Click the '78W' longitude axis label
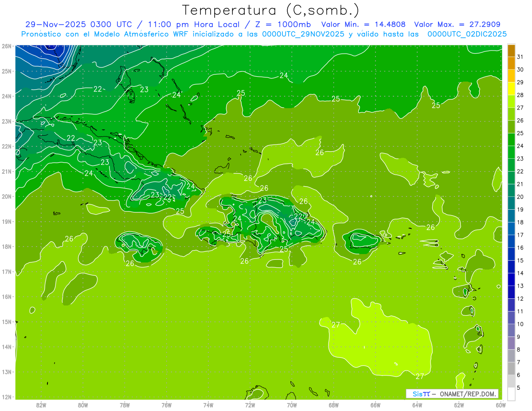 [x=125, y=405]
